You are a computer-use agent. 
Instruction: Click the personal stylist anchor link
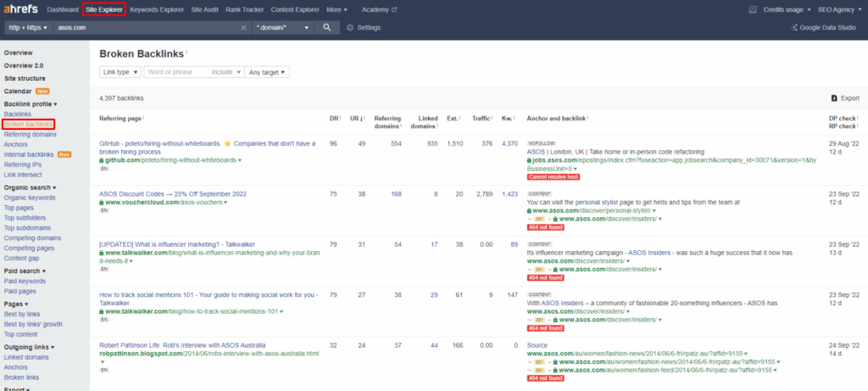pyautogui.click(x=597, y=203)
